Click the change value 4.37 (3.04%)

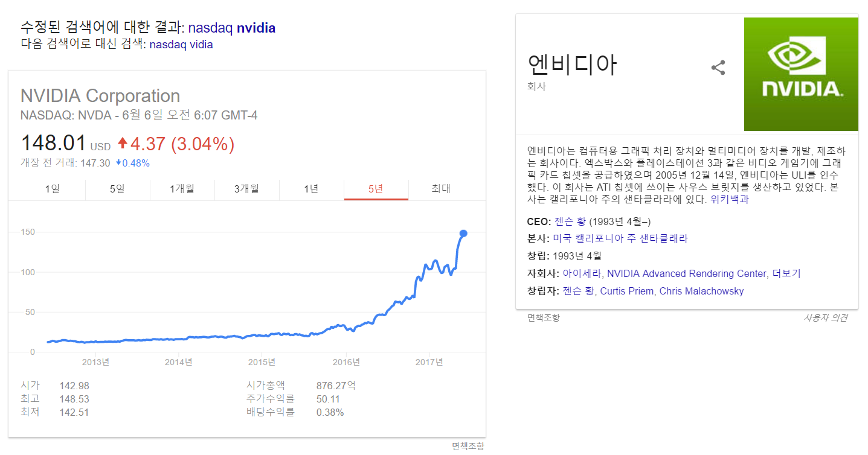point(182,144)
